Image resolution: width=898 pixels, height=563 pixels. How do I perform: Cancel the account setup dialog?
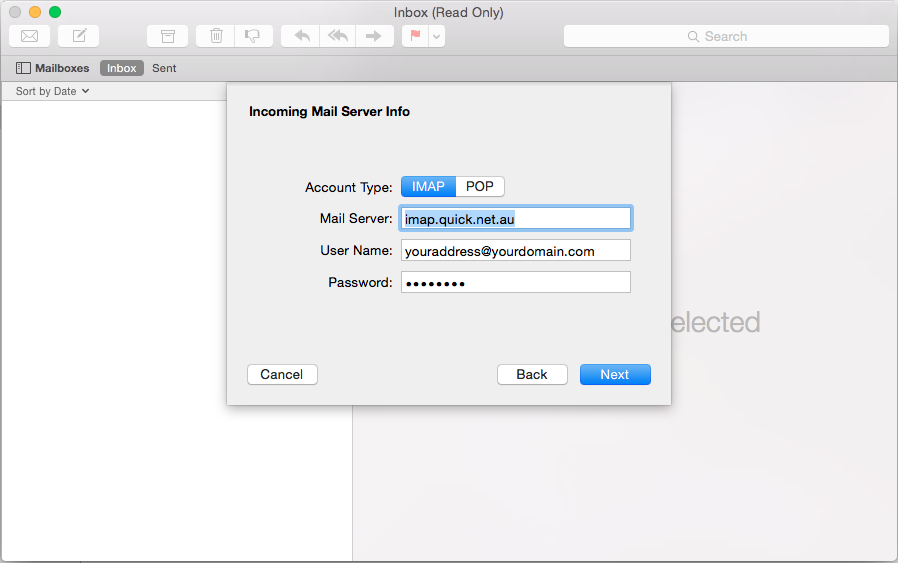tap(282, 375)
